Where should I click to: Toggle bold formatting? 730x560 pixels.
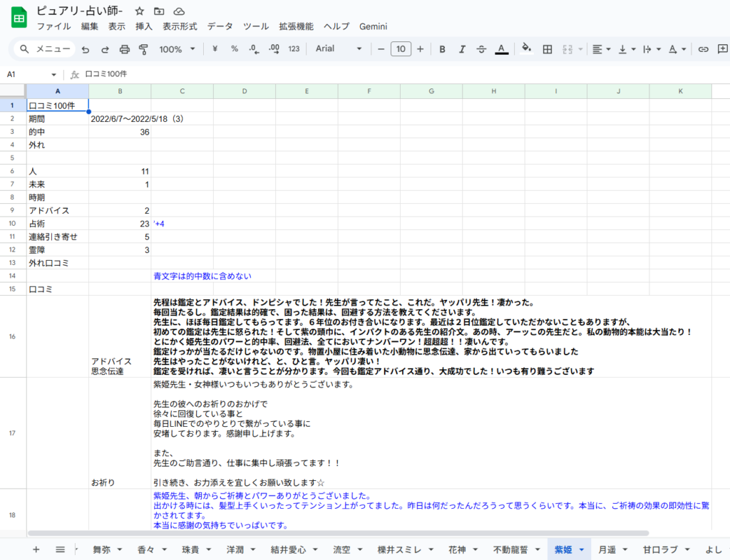pos(443,49)
